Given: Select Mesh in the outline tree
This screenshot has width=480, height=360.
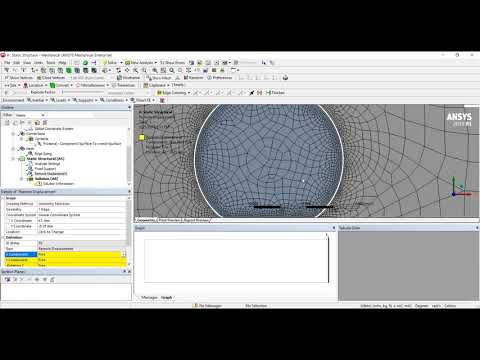Looking at the screenshot, I should click(30, 149).
